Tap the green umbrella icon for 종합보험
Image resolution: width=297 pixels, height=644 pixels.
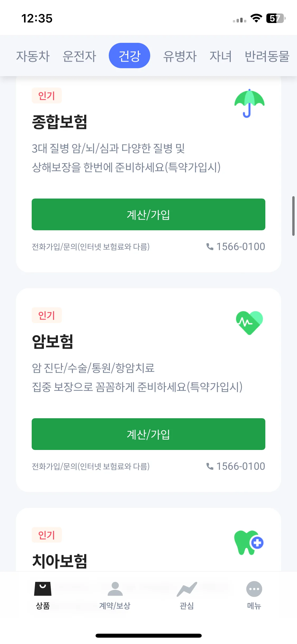(x=249, y=103)
